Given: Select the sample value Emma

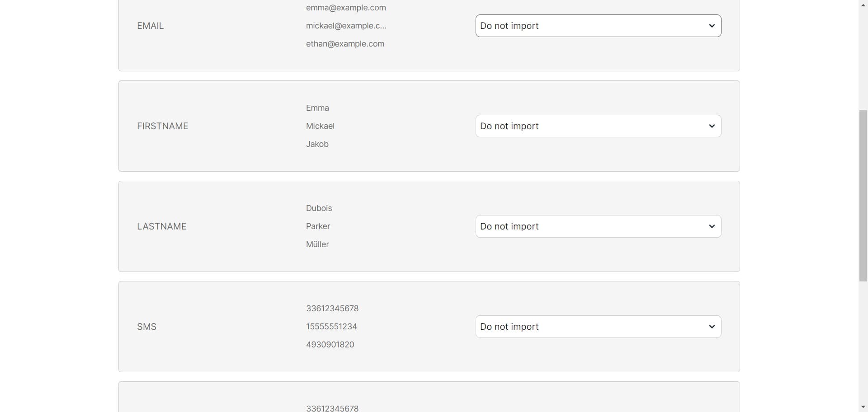Looking at the screenshot, I should click(317, 108).
